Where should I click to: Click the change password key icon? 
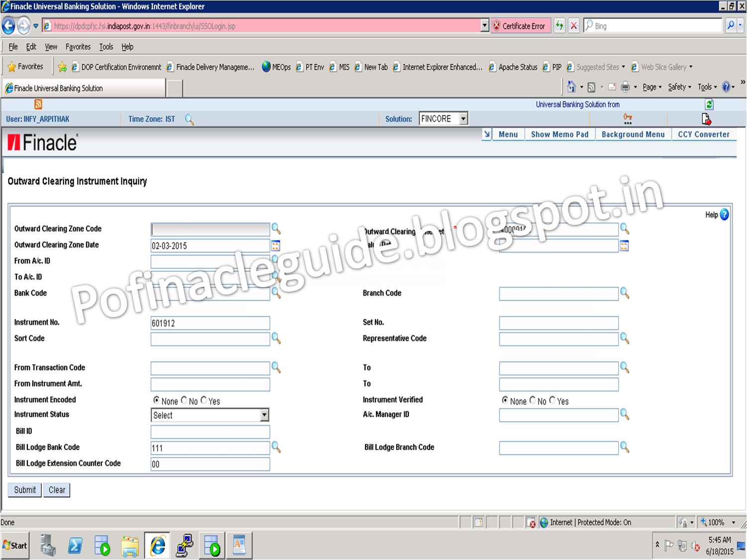coord(628,119)
